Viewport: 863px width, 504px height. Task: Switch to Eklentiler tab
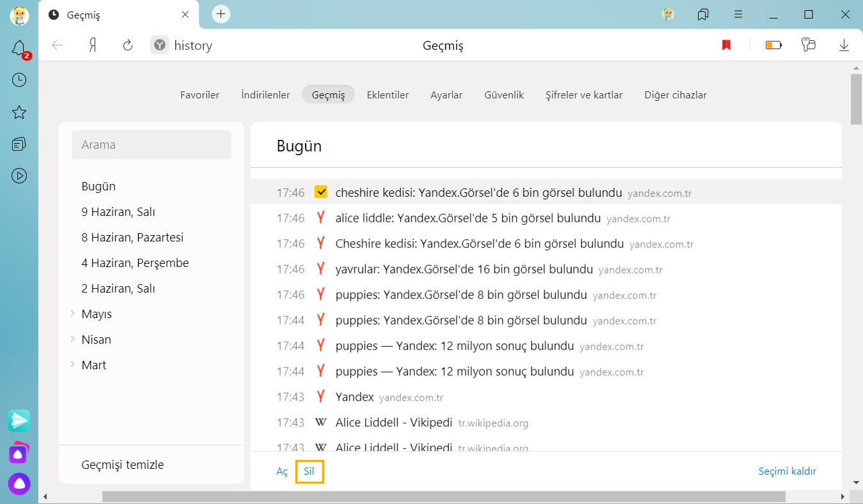pos(388,95)
